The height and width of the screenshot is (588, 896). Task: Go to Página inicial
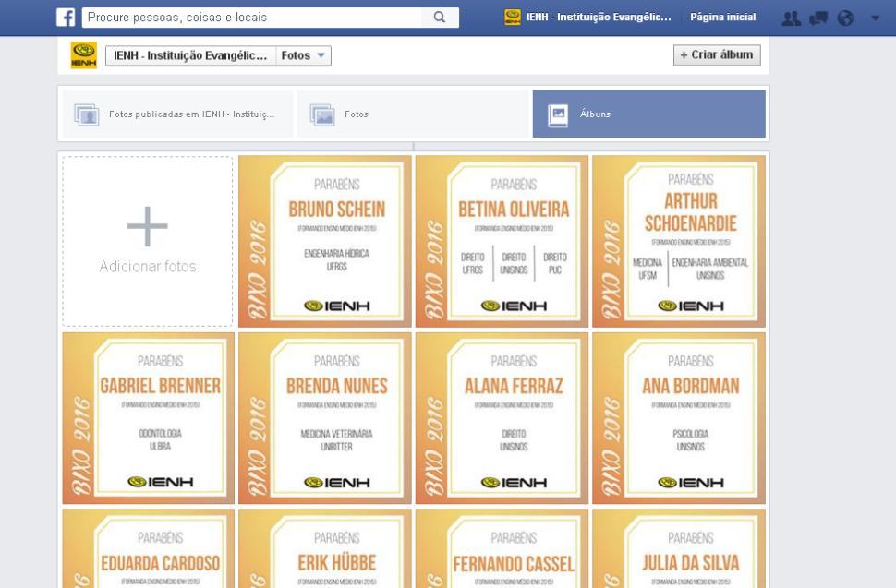pyautogui.click(x=723, y=18)
